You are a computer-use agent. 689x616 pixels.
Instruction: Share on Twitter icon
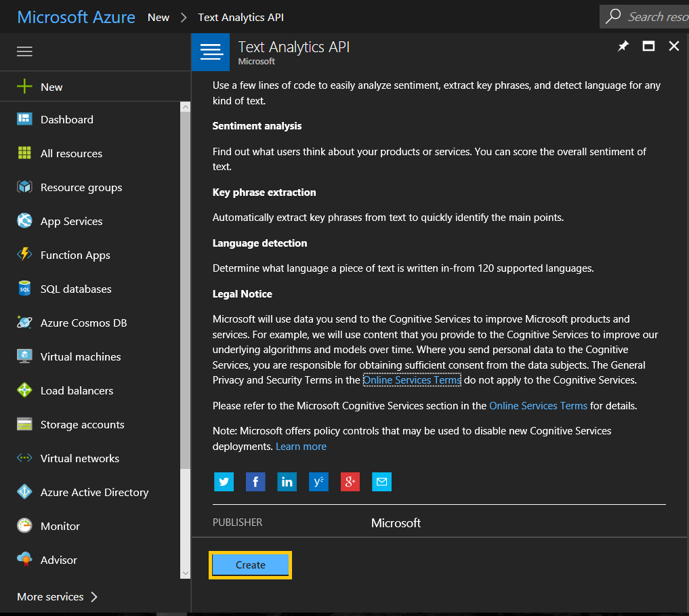[224, 482]
